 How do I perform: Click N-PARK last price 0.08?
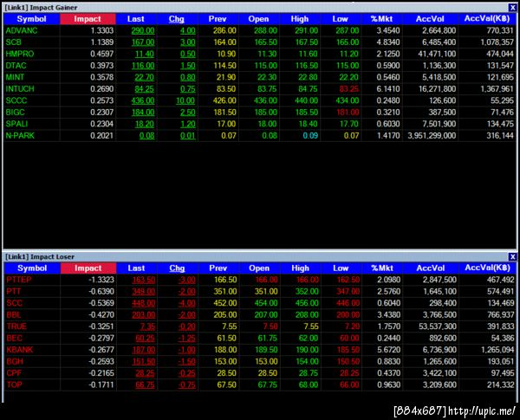tap(147, 136)
